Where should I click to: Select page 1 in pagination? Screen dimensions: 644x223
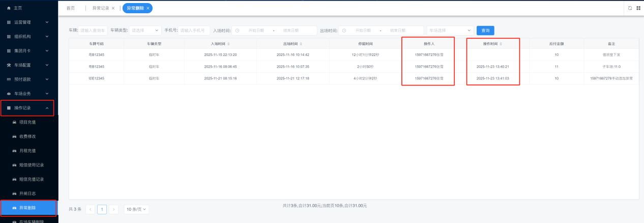click(102, 209)
